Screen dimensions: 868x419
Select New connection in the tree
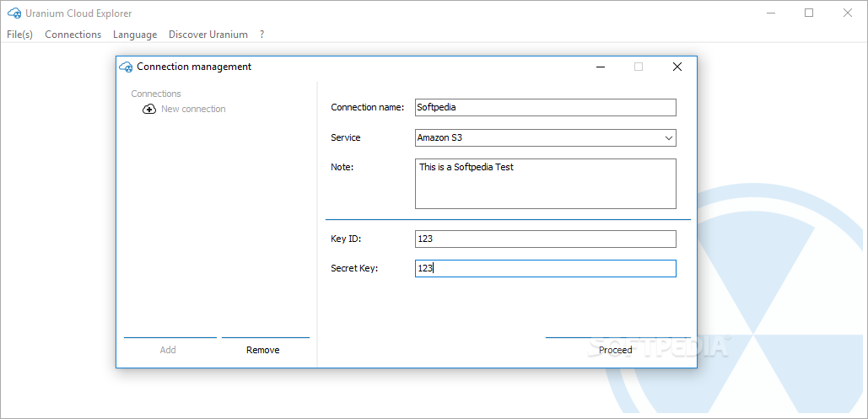(x=193, y=109)
